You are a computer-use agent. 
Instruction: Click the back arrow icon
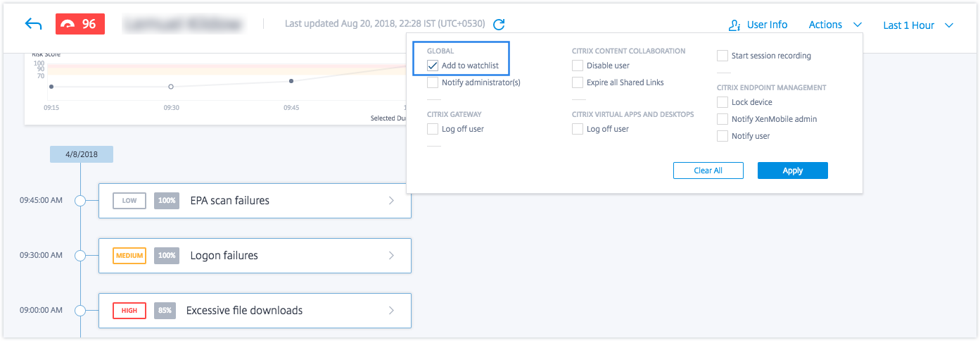(33, 24)
